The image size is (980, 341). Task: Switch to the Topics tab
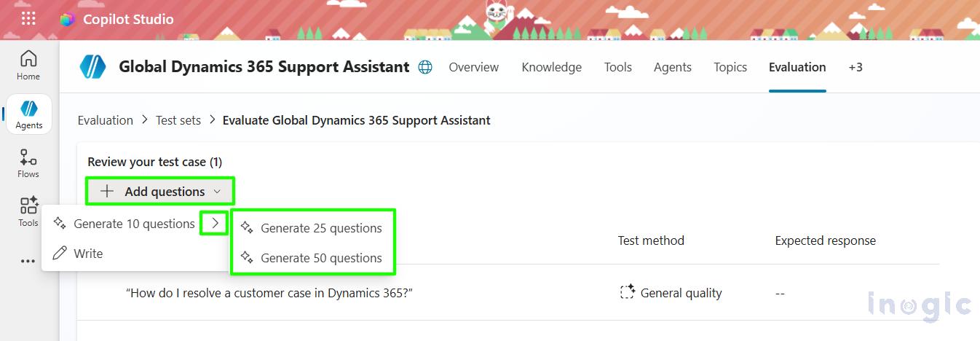[x=730, y=67]
